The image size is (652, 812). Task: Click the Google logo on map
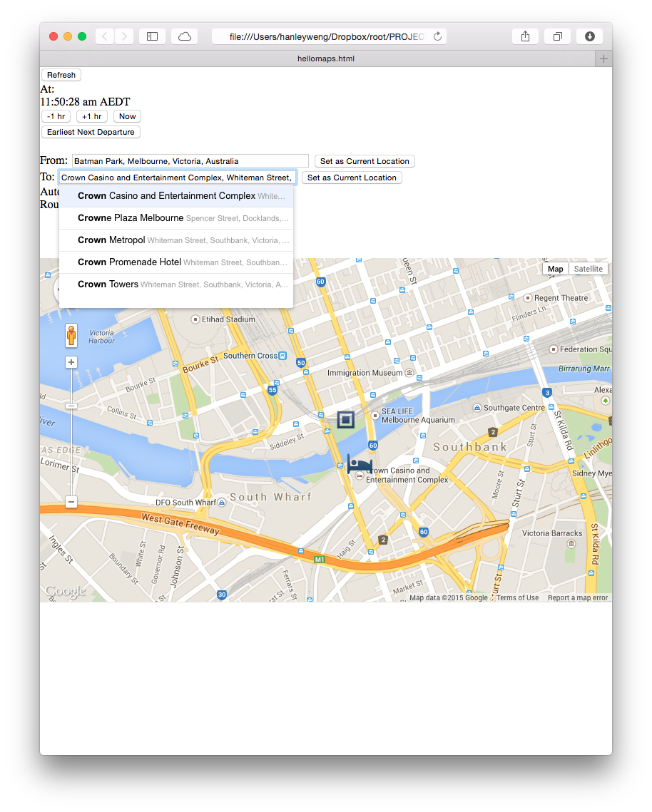pyautogui.click(x=66, y=591)
